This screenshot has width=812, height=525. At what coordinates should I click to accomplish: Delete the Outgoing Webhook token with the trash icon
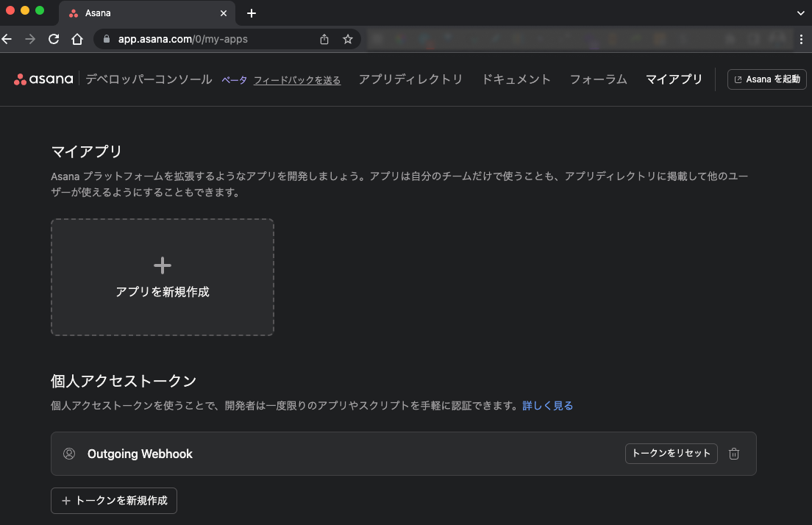coord(734,454)
